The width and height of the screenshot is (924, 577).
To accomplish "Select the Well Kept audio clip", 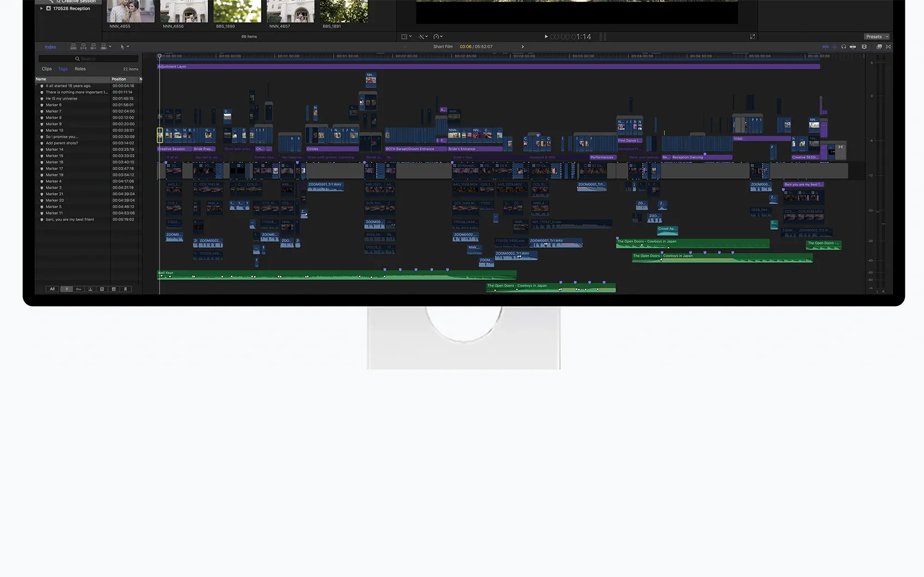I will (x=337, y=275).
